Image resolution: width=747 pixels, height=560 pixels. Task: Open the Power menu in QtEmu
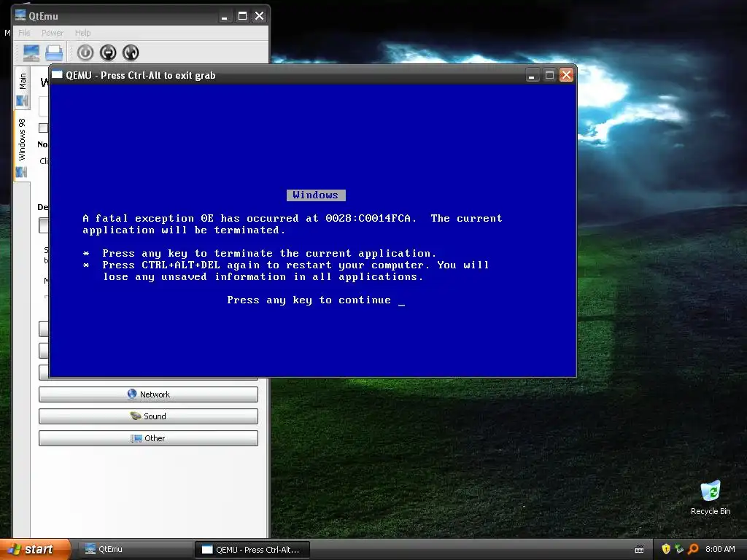tap(53, 33)
